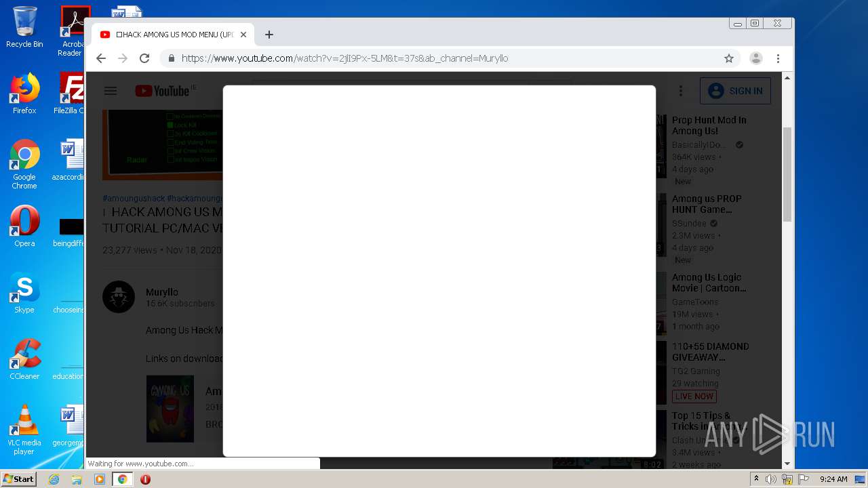
Task: Open Windows Media Player taskbar icon
Action: pyautogui.click(x=100, y=479)
